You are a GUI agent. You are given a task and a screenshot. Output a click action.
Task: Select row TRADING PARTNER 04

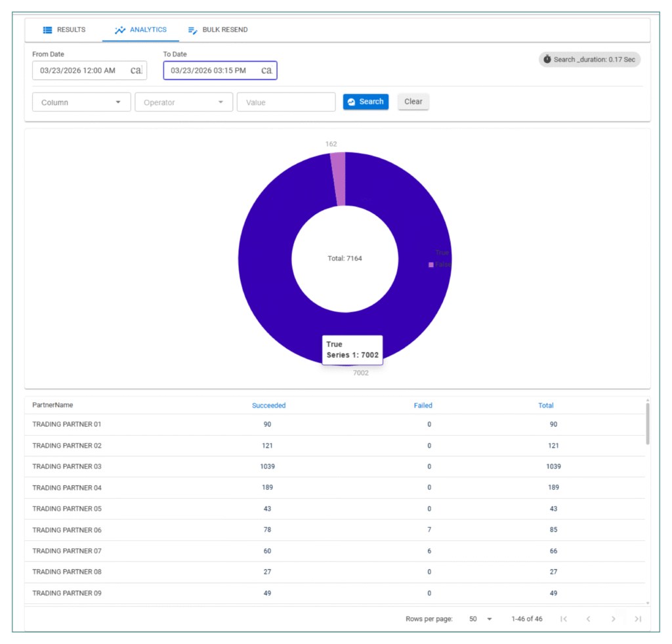pos(335,488)
